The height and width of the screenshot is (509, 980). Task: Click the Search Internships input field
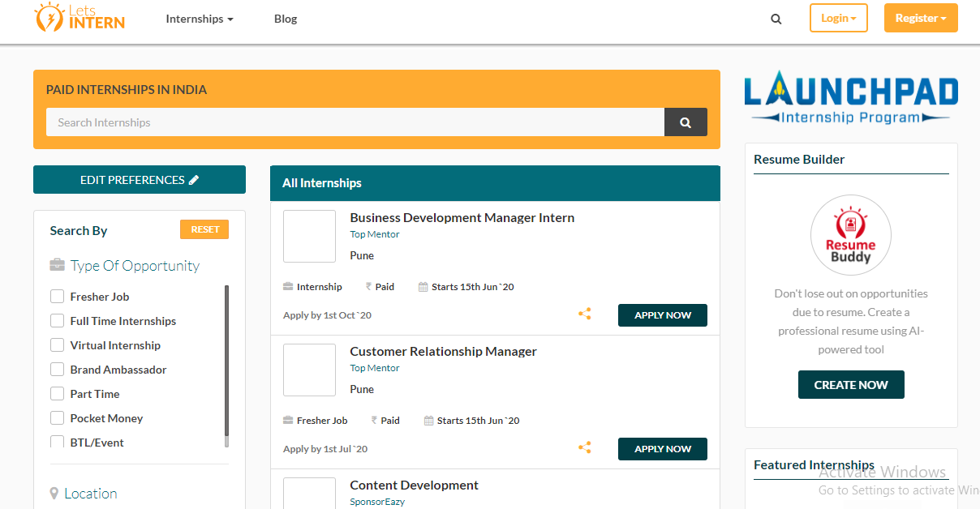tap(355, 122)
